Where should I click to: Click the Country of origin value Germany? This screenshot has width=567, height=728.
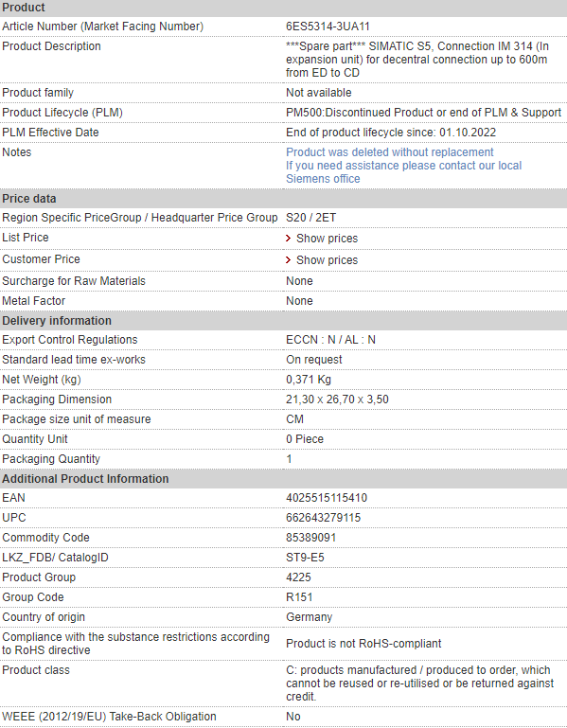pyautogui.click(x=310, y=617)
